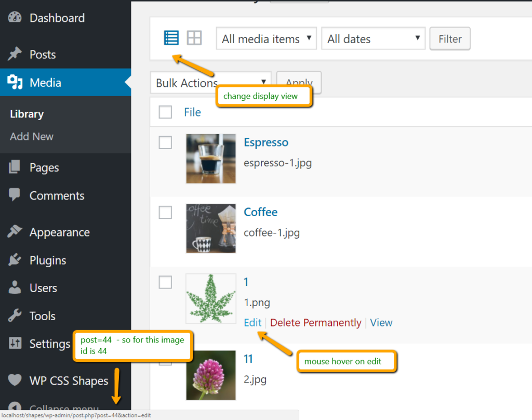The image size is (532, 420).
Task: Open the espresso-1.jpg thumbnail
Action: [x=210, y=159]
